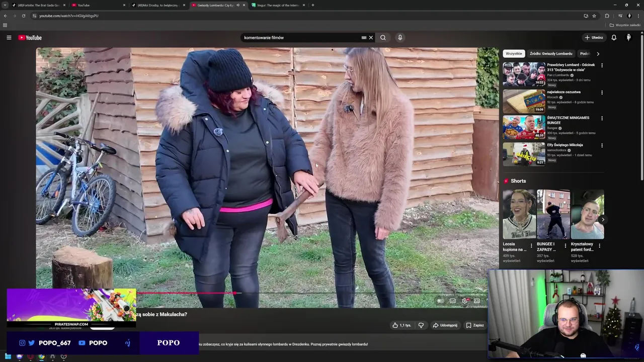Share the video with Udostępnij
This screenshot has height=362, width=644.
coord(445,325)
